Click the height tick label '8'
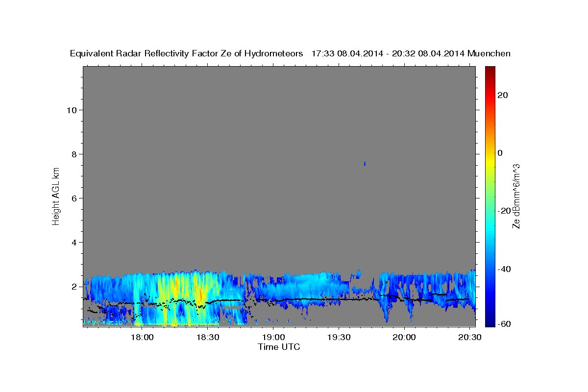588x392 pixels. 74,154
